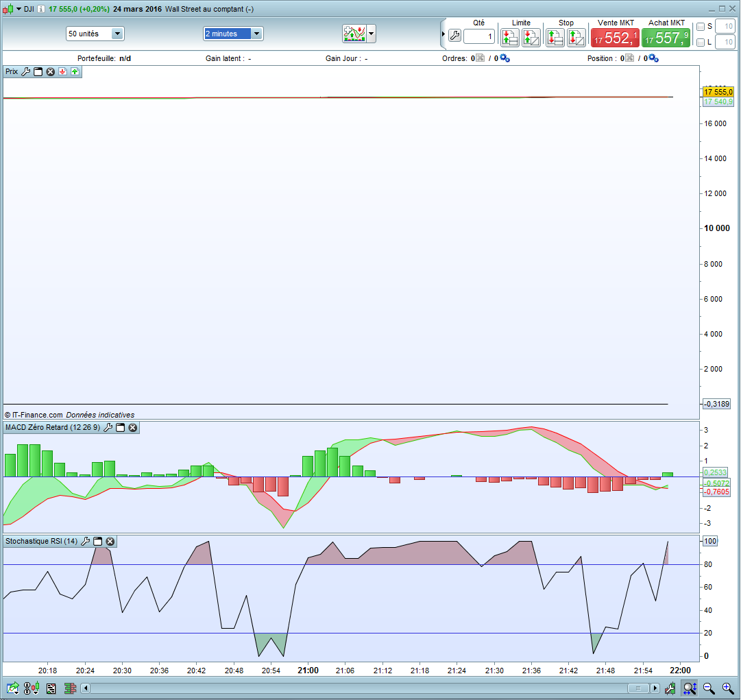The width and height of the screenshot is (741, 700).
Task: Open the order book icon in bottom toolbar
Action: click(71, 688)
